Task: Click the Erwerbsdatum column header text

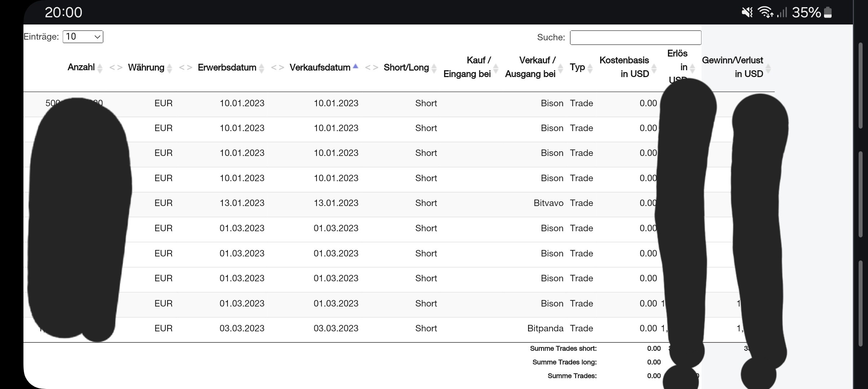Action: pyautogui.click(x=227, y=68)
